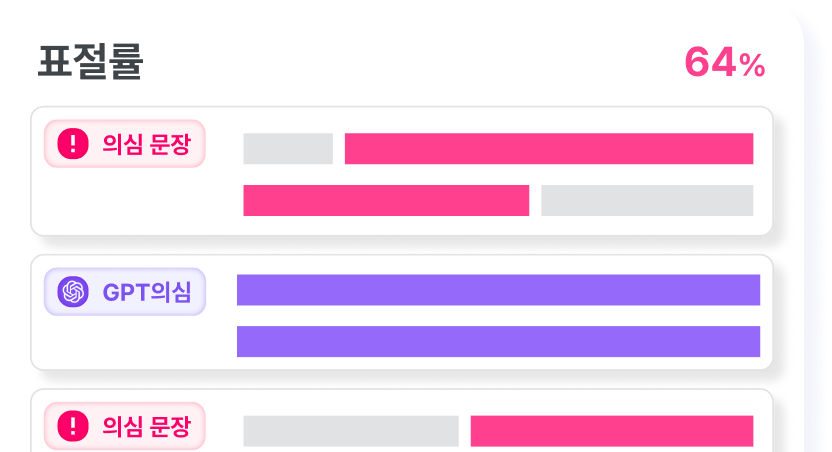832x452 pixels.
Task: Click the empty space below the GPT의심 badge
Action: pyautogui.click(x=125, y=341)
